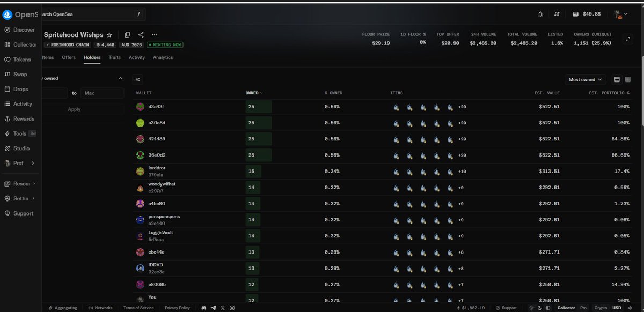The image size is (644, 312).
Task: Click the Apply filter button
Action: tap(75, 109)
